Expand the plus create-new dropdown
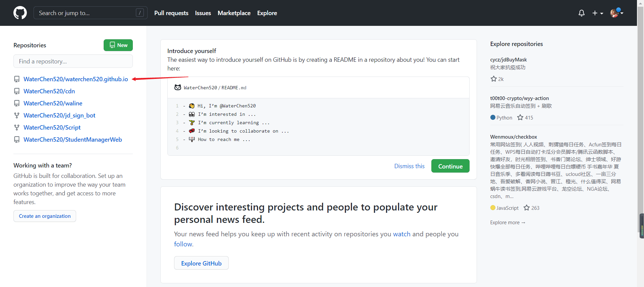This screenshot has width=644, height=287. (597, 13)
